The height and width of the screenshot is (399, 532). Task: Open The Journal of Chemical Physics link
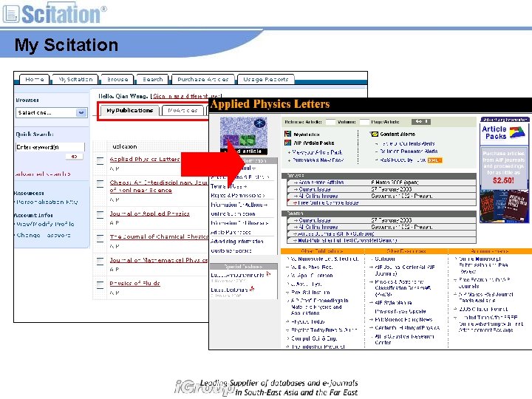(x=159, y=237)
